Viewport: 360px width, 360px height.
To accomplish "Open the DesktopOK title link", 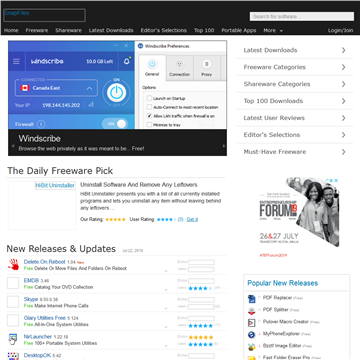I will pyautogui.click(x=37, y=355).
